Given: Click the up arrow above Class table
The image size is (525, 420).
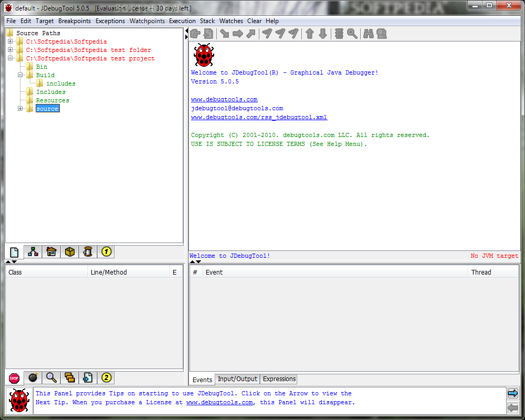Looking at the screenshot, I should click(x=8, y=261).
